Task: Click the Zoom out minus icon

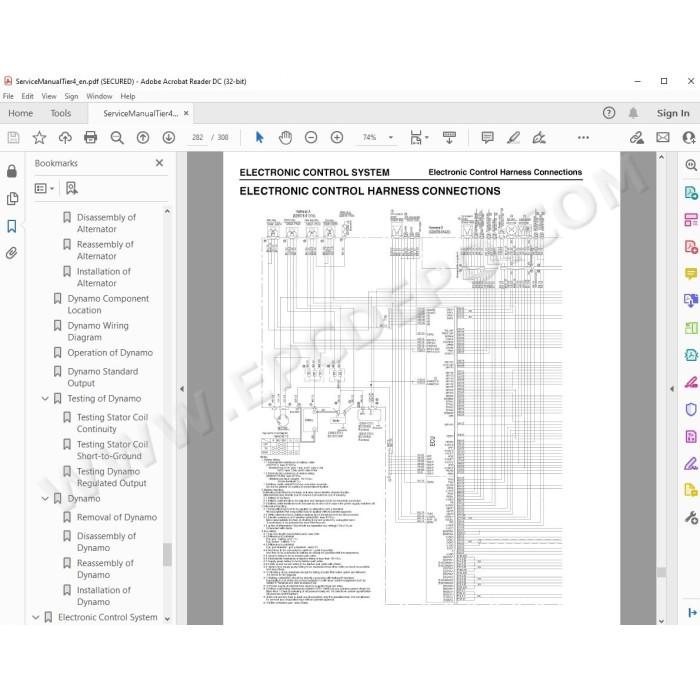Action: [311, 137]
